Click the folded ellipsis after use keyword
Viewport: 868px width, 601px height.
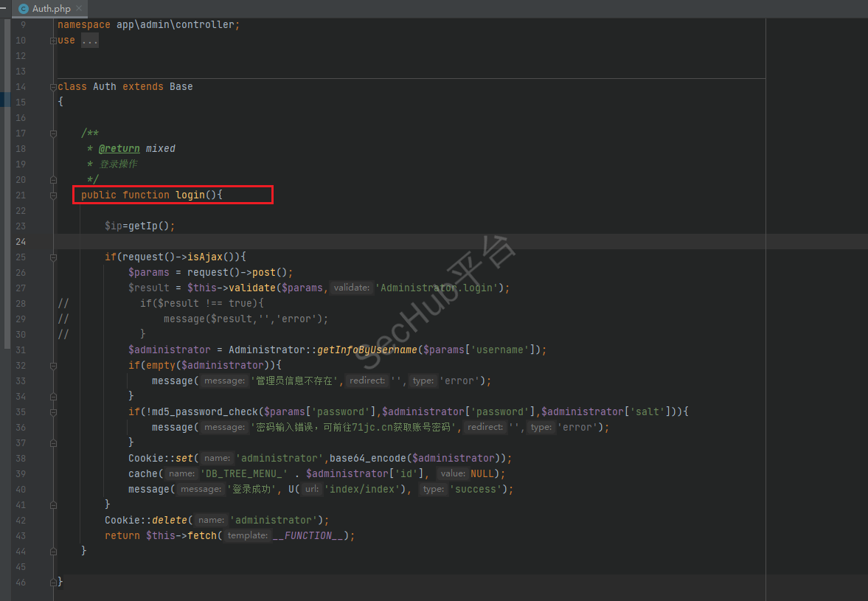click(x=89, y=41)
